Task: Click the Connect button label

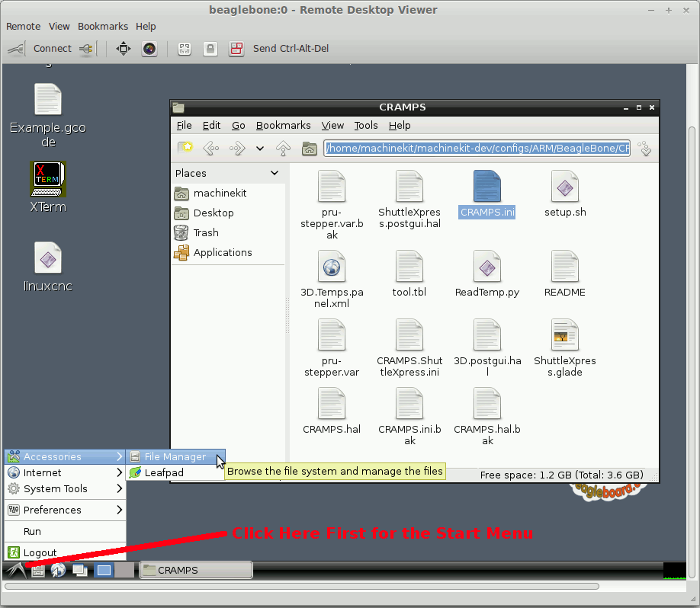Action: 52,49
